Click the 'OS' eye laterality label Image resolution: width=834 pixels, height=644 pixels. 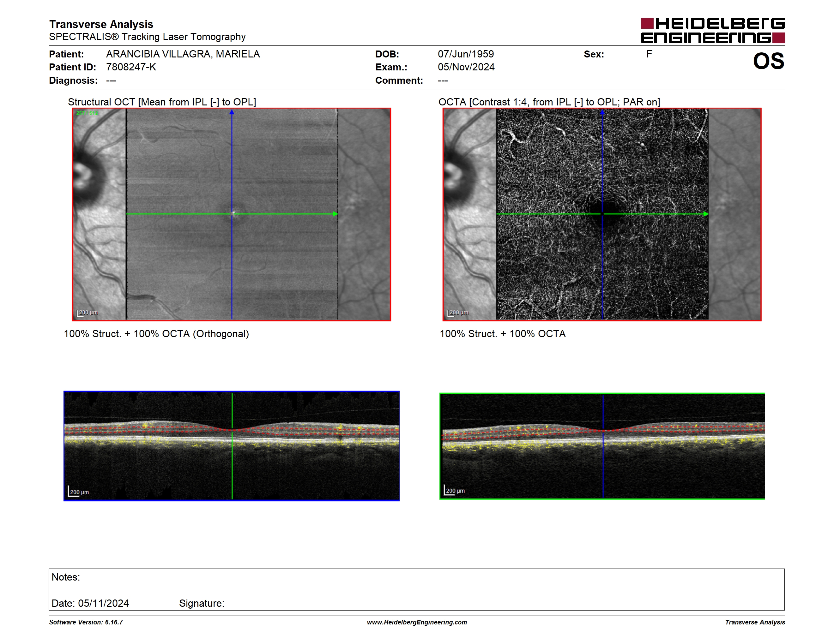768,61
